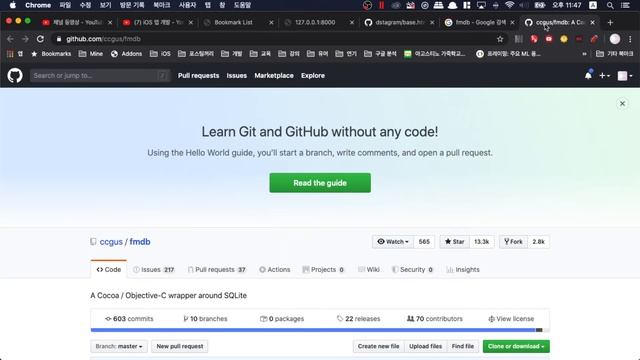Open the plus create-new menu
The width and height of the screenshot is (640, 360).
604,76
